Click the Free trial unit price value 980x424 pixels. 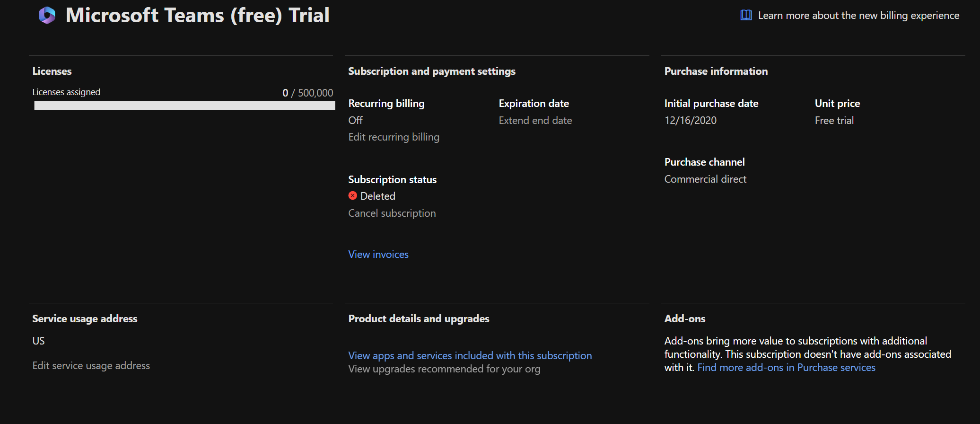click(x=834, y=120)
